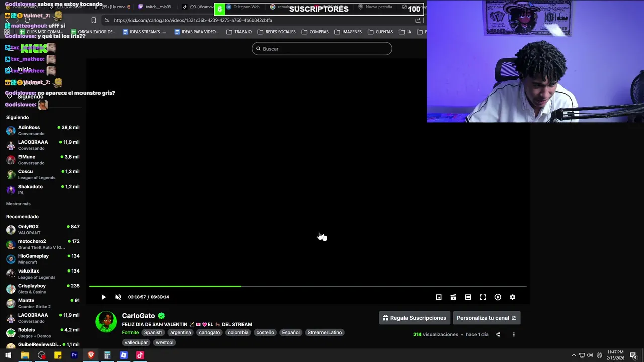Open Robleis recommended channel
Screen dimensions: 644x362
43,333
